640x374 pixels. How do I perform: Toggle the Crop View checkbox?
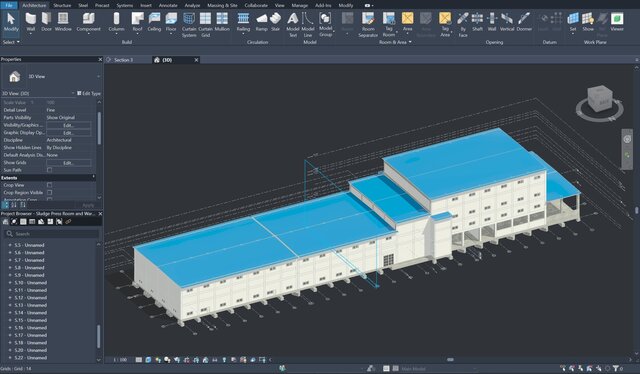coord(49,185)
